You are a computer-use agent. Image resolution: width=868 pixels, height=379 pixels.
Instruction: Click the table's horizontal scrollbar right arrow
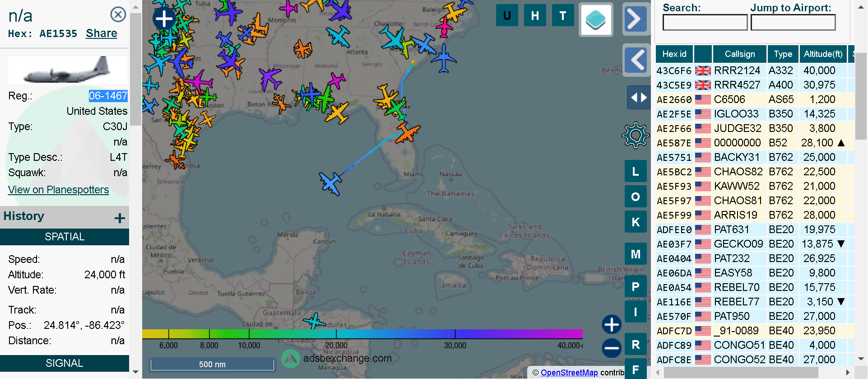click(x=848, y=372)
